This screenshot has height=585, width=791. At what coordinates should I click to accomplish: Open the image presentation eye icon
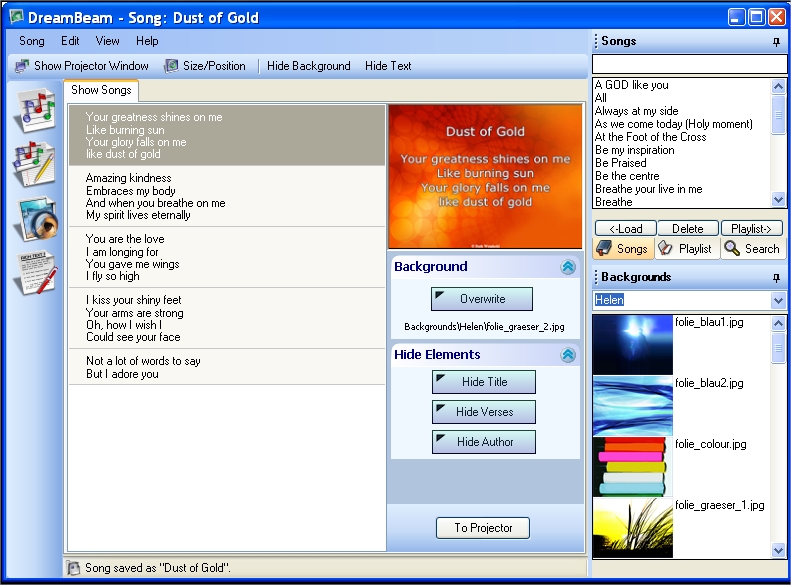point(36,218)
